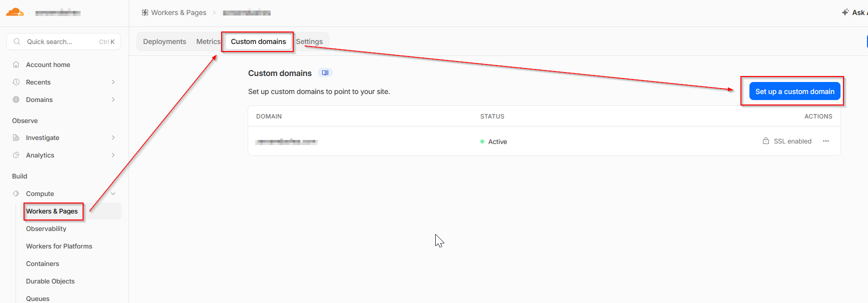
Task: Click the Ask AI sparkle icon
Action: pos(845,12)
